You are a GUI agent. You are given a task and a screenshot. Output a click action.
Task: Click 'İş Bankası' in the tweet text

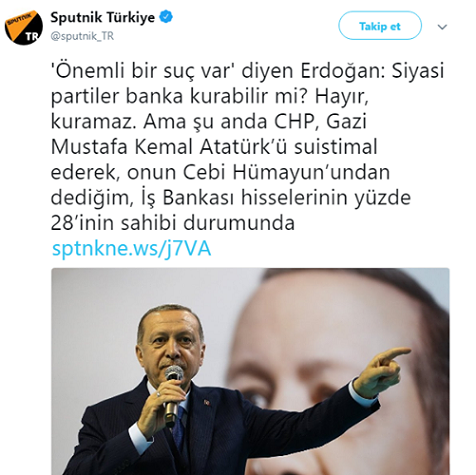pyautogui.click(x=185, y=197)
